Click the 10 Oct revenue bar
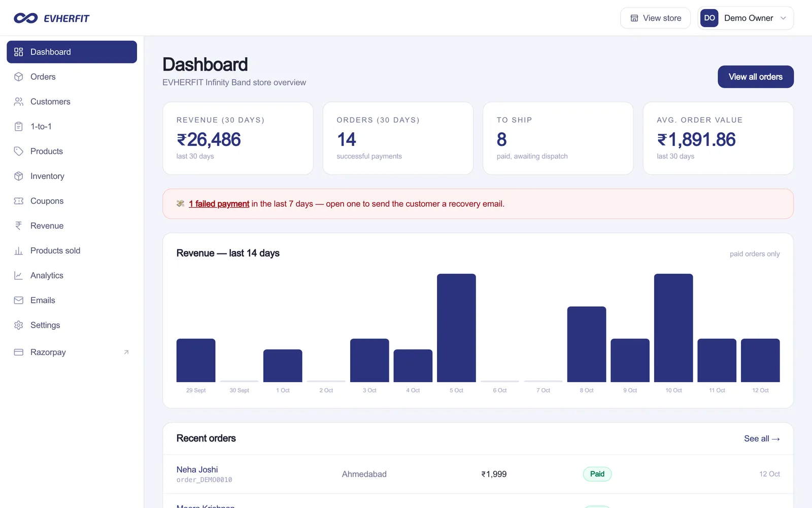Viewport: 812px width, 508px height. [673, 328]
